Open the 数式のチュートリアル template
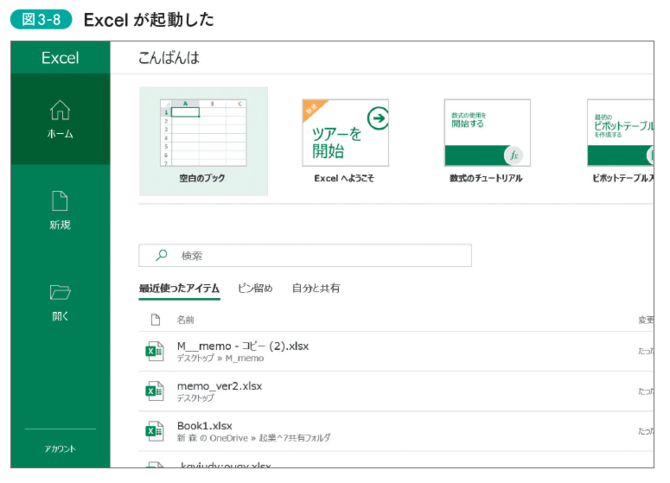This screenshot has height=483, width=670. pos(487,133)
